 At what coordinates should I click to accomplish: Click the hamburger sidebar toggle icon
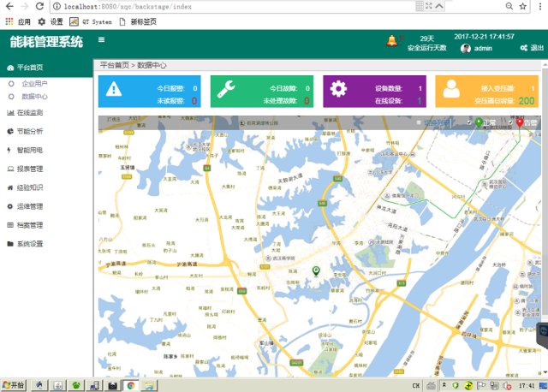[x=101, y=40]
